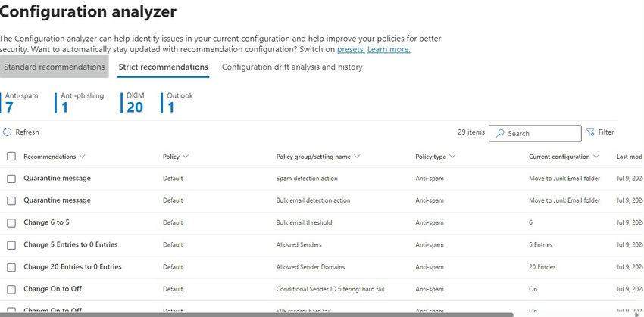Click the Filter funnel icon
644x317 pixels.
click(590, 132)
